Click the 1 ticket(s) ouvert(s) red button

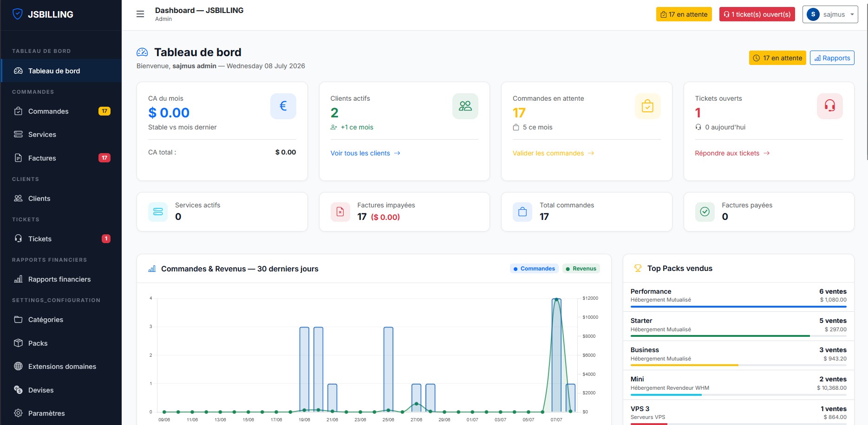pos(757,14)
